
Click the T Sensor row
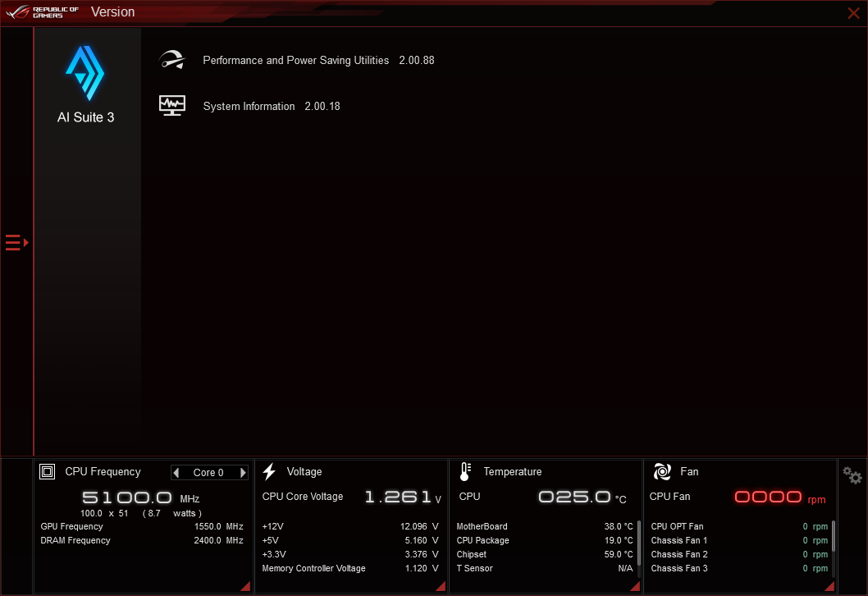(x=545, y=568)
